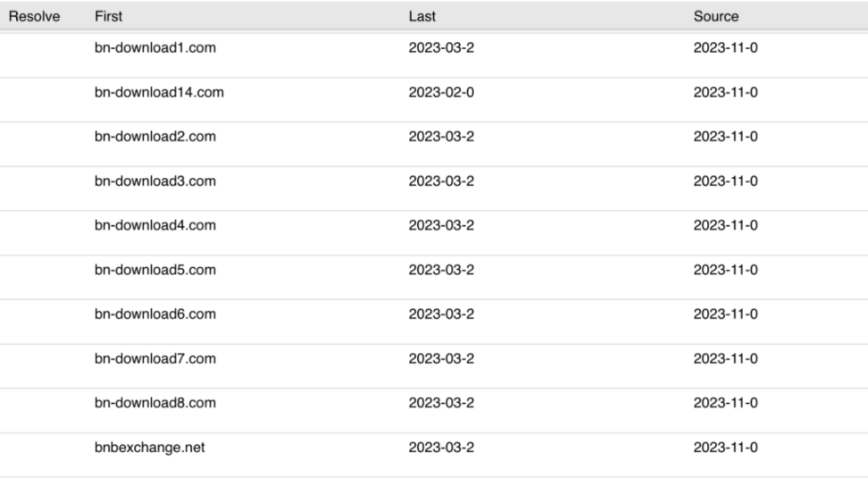Image resolution: width=868 pixels, height=478 pixels.
Task: Click the 2023-11-0 value in the bnbexchange.net row
Action: click(725, 448)
